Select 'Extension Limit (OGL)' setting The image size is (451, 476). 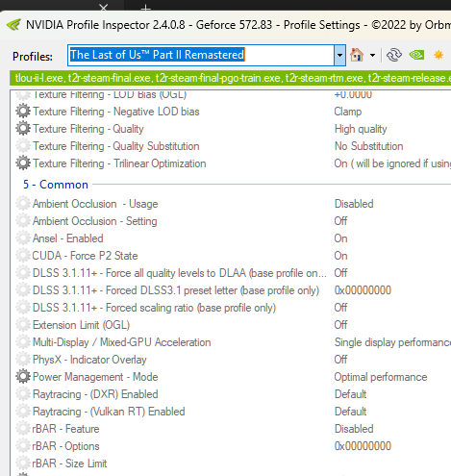81,325
